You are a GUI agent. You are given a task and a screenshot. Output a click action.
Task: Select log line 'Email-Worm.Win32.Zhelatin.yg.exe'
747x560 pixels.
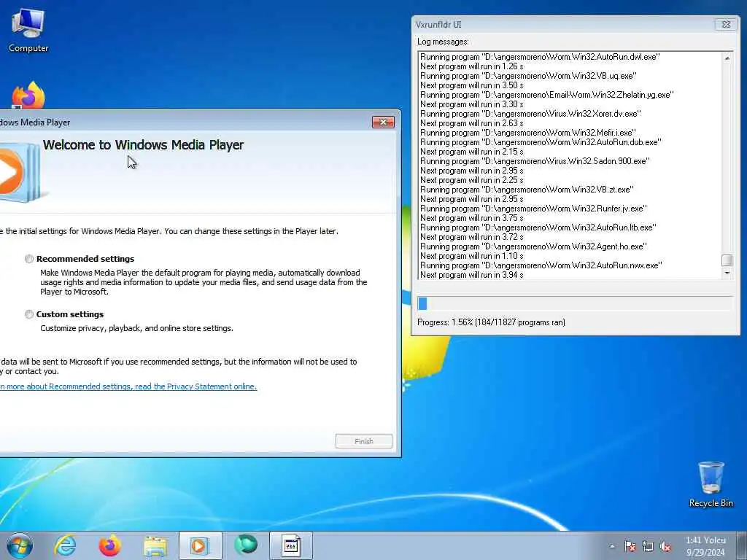coord(547,95)
